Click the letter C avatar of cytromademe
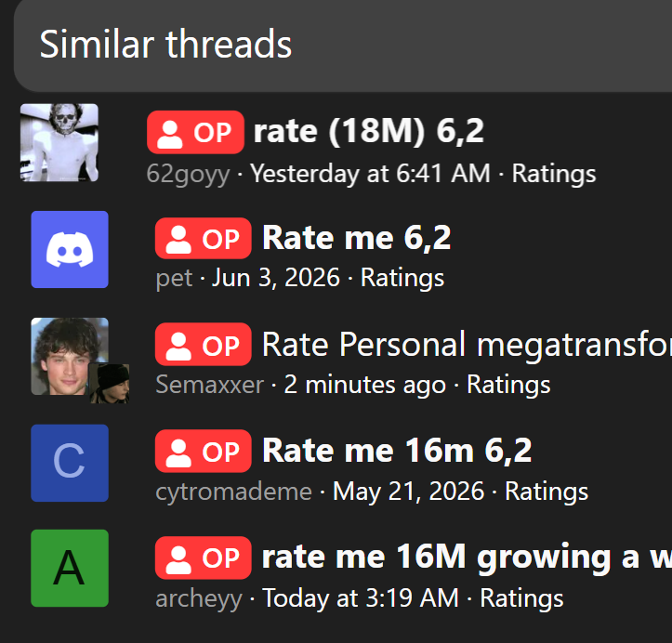The height and width of the screenshot is (643, 672). pos(70,463)
